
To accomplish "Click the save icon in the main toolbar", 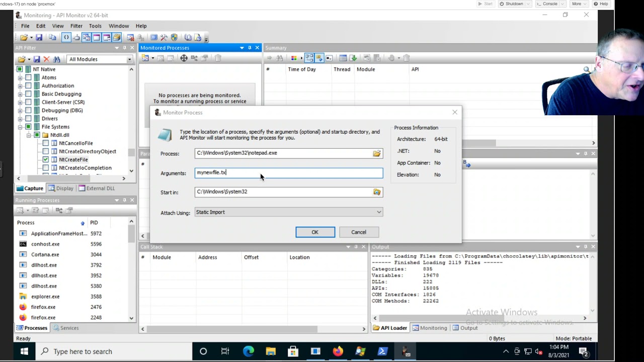I will tap(39, 37).
